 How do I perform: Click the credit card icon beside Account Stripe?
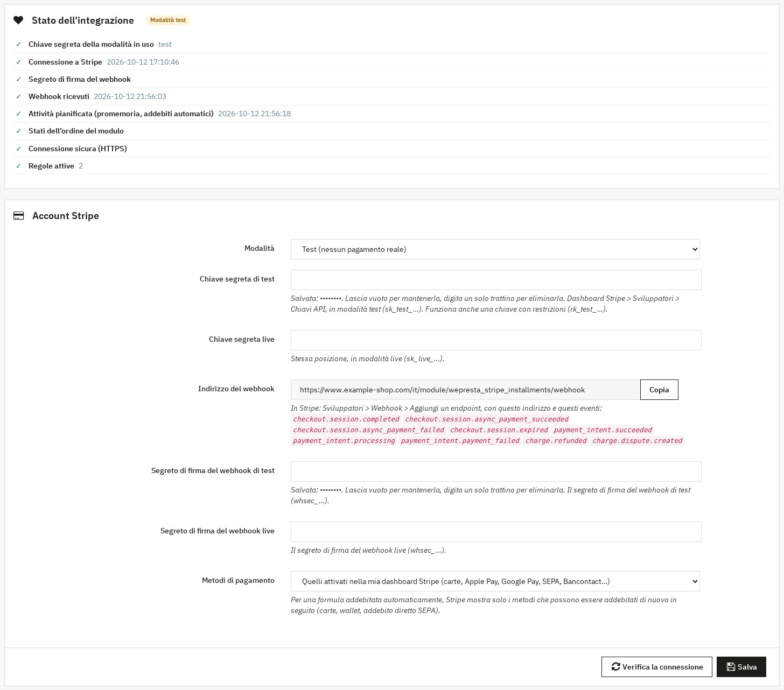(19, 216)
